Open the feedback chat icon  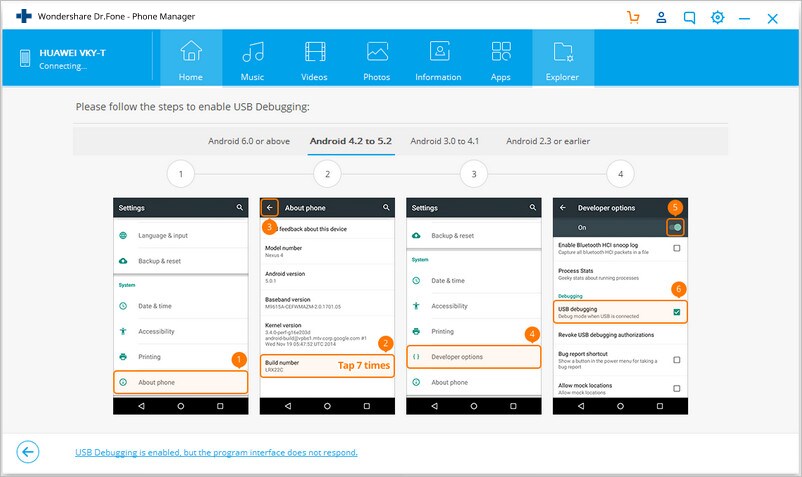point(689,18)
